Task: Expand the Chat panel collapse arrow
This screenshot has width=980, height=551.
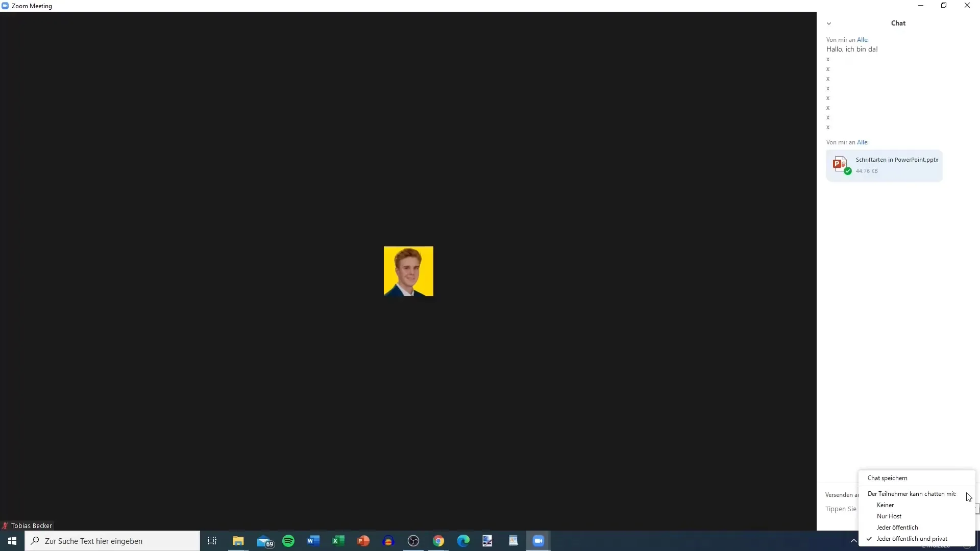Action: [828, 23]
